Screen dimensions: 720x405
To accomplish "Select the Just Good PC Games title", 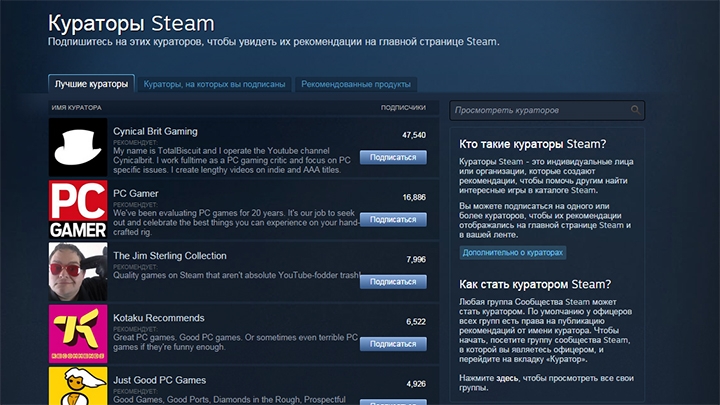I will tap(160, 380).
